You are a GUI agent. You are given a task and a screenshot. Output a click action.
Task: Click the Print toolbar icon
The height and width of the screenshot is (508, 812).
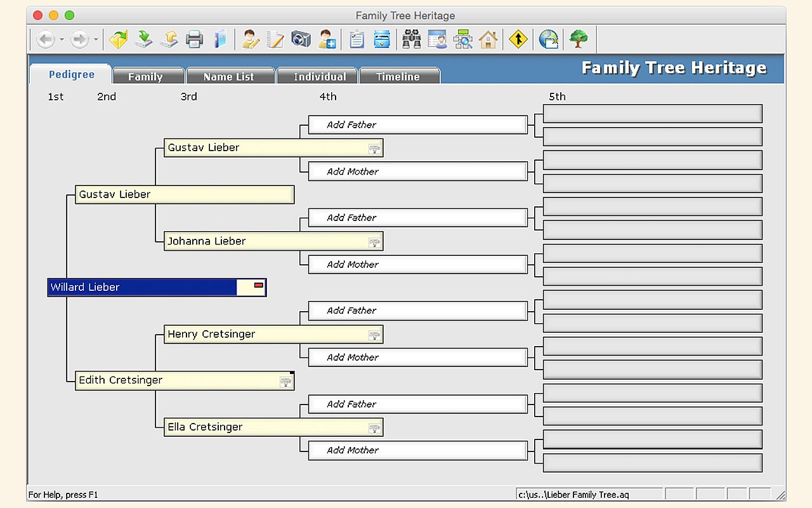coord(195,40)
